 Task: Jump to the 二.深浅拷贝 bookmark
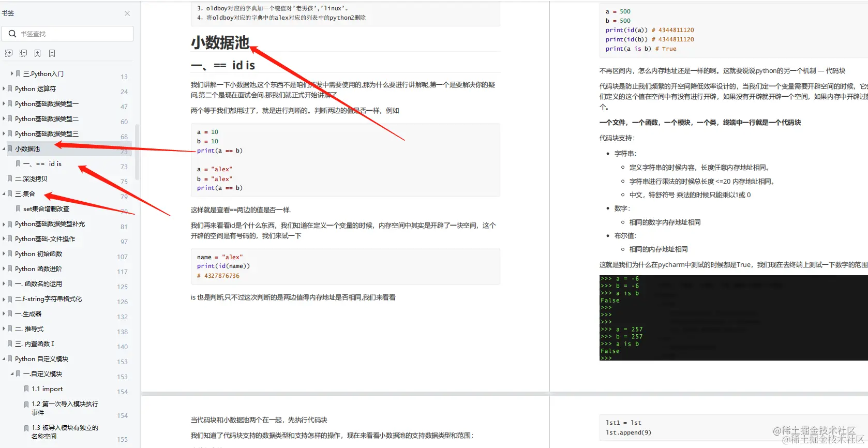[31, 178]
